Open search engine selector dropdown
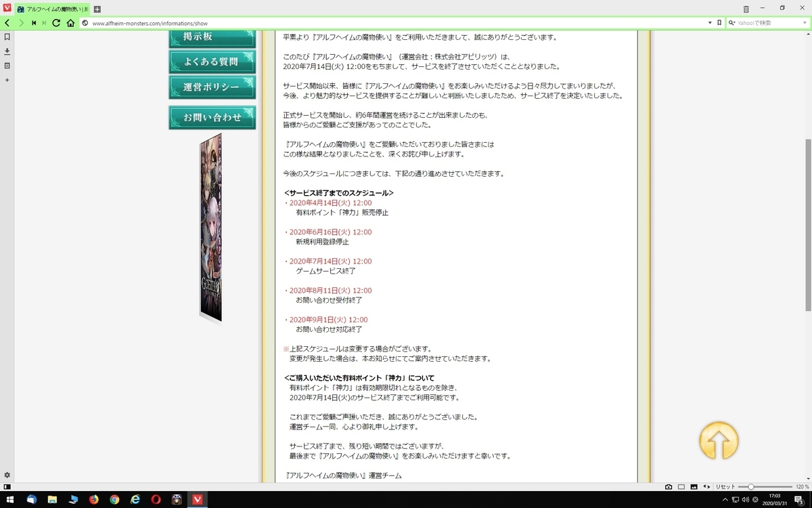This screenshot has width=812, height=508. coord(732,23)
